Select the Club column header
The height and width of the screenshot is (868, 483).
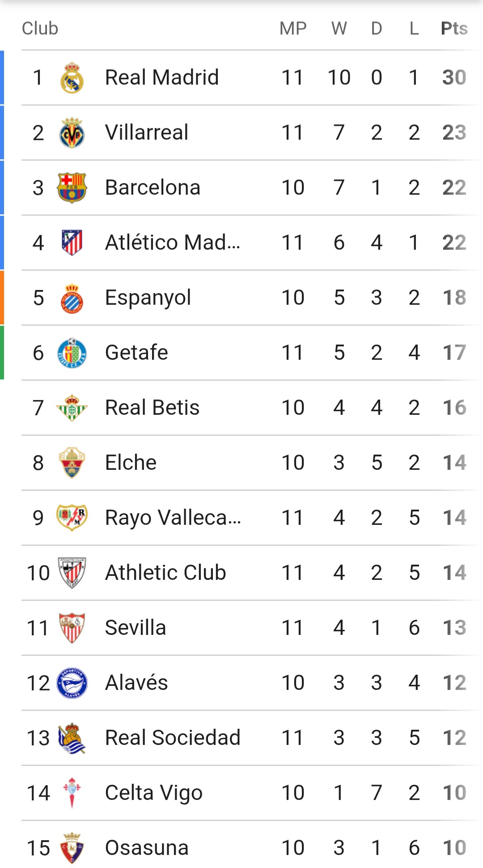coord(40,29)
